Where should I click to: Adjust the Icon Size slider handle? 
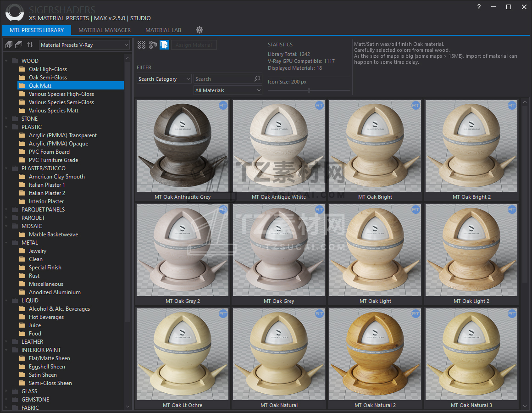[309, 90]
